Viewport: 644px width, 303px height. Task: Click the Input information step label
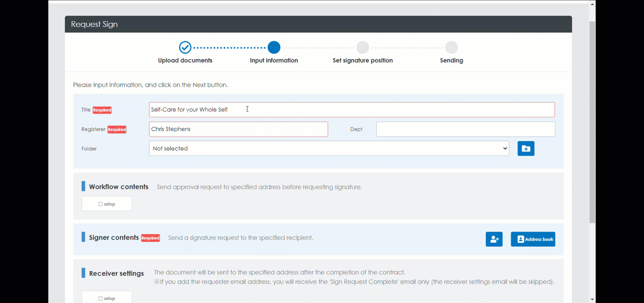click(x=274, y=61)
